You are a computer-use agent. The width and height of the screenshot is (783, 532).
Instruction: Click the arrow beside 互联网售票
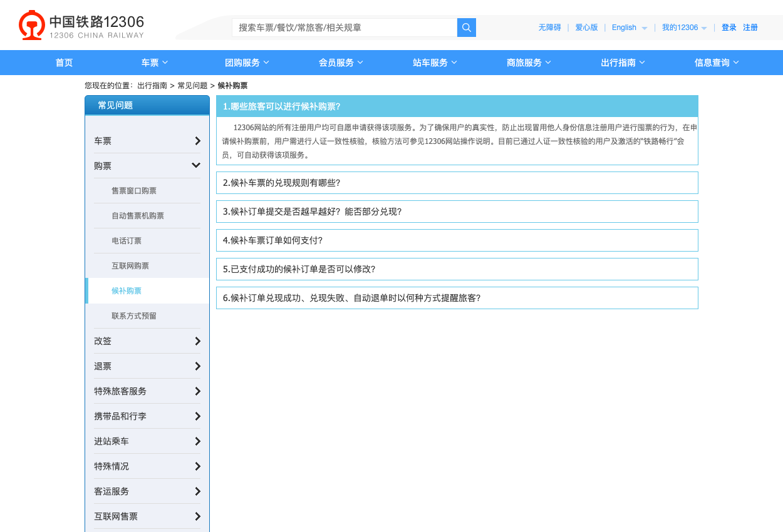[x=197, y=516]
